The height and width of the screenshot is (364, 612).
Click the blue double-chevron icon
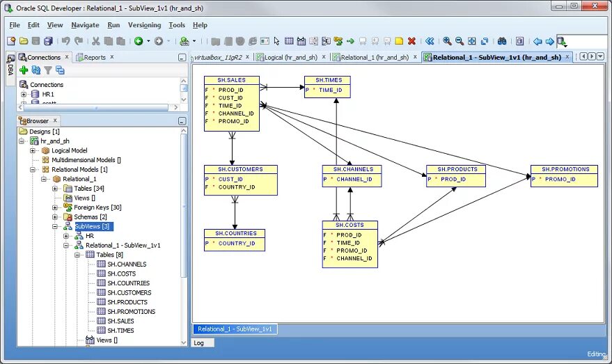[430, 41]
